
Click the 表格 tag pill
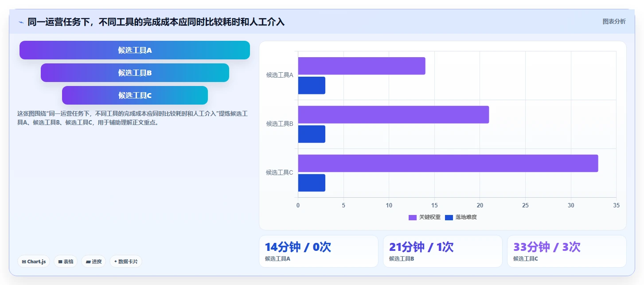(66, 262)
